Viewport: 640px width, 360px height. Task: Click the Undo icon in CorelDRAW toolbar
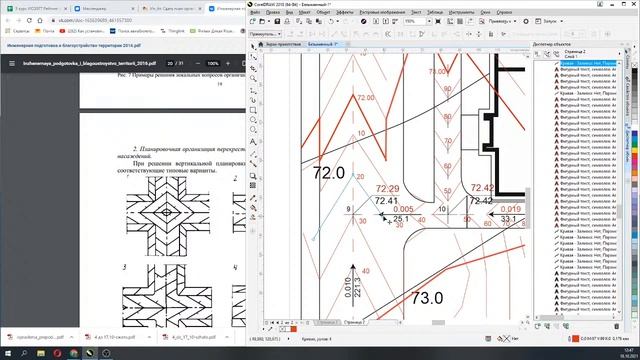click(331, 21)
